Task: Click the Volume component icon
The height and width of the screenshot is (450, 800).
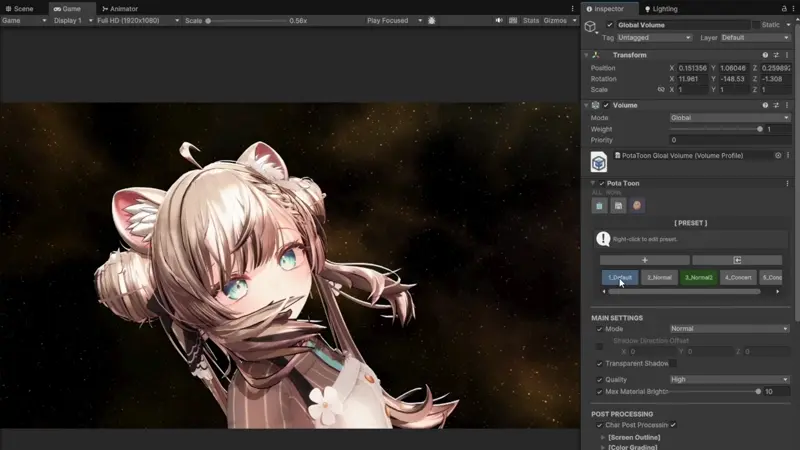Action: (595, 105)
